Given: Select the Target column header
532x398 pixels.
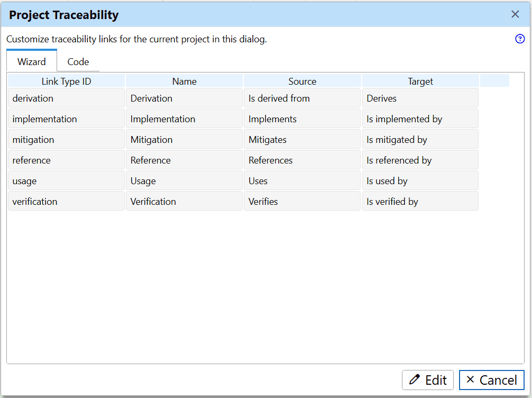Looking at the screenshot, I should pyautogui.click(x=420, y=81).
